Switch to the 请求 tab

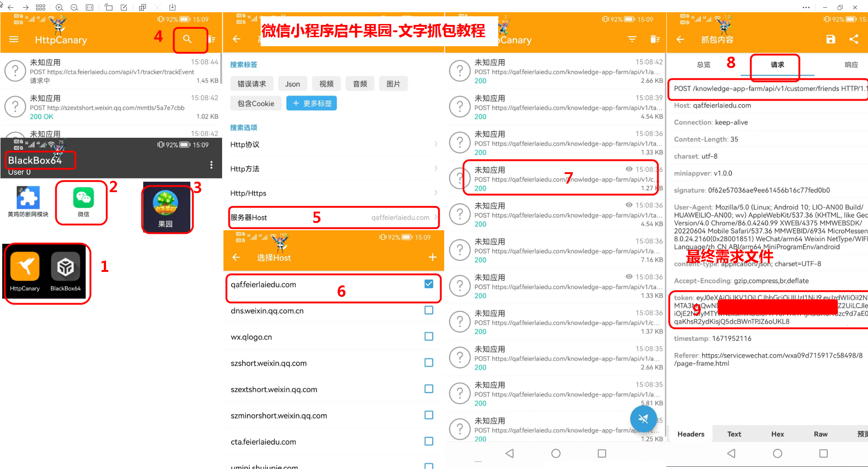pos(777,65)
